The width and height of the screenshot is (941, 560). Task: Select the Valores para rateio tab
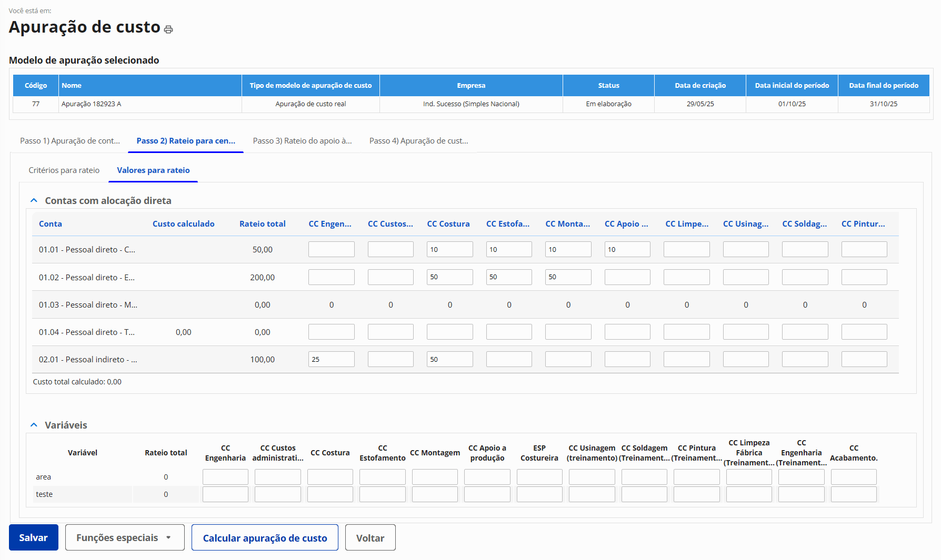point(153,170)
